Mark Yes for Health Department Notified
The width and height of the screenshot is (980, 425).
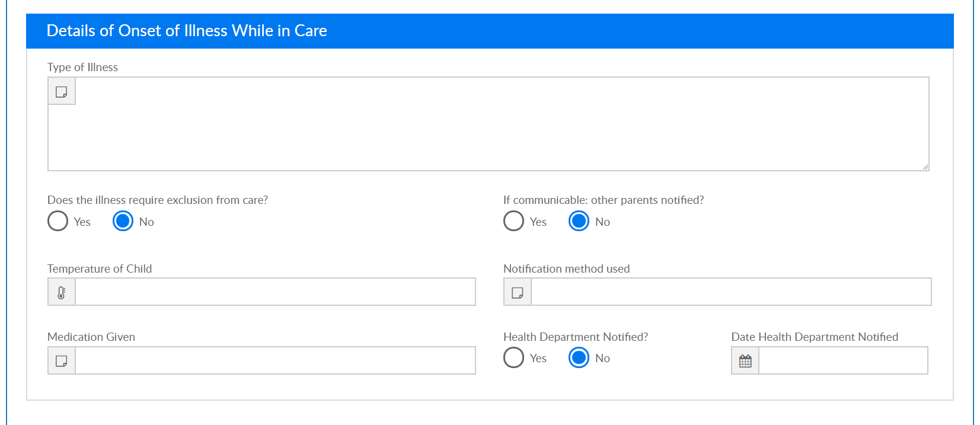pos(514,358)
